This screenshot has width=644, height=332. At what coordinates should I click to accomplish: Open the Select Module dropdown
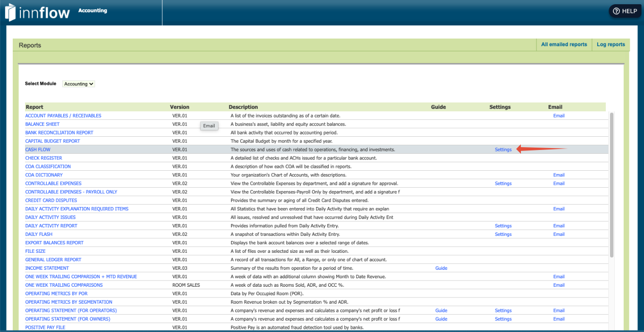click(x=79, y=84)
